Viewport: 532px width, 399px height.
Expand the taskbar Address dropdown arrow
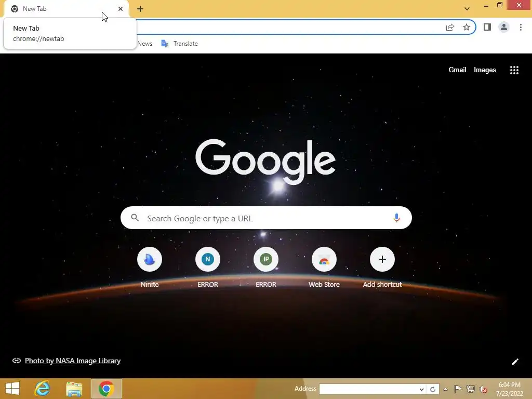[421, 390]
